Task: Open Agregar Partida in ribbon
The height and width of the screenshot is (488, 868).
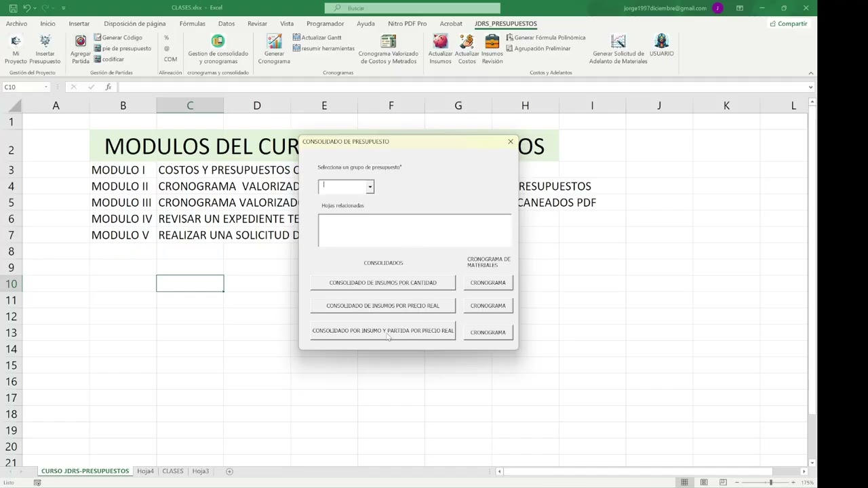Action: pyautogui.click(x=81, y=49)
